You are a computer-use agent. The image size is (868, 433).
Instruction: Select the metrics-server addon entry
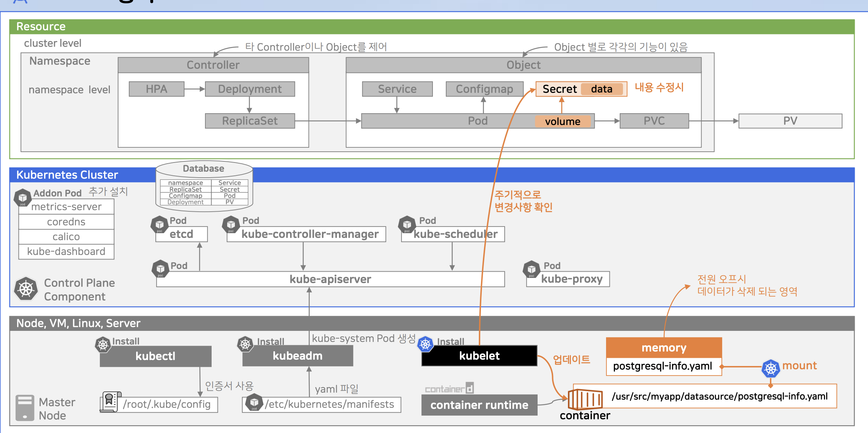coord(66,207)
